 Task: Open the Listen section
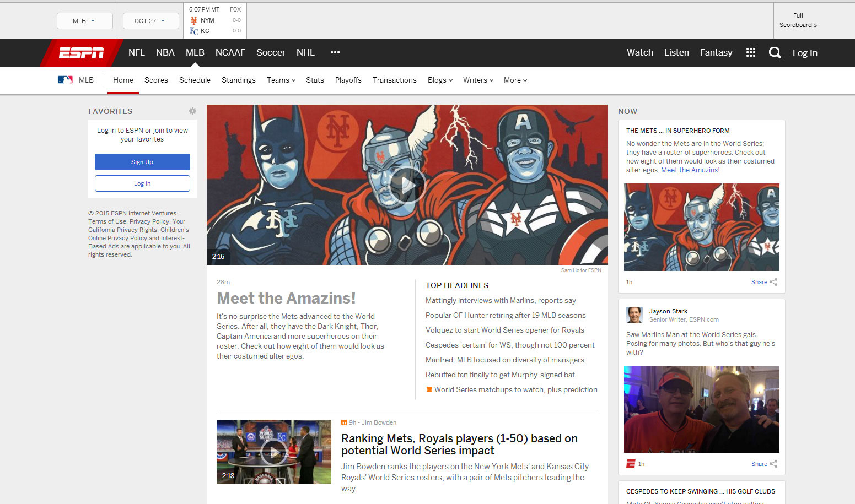tap(676, 52)
